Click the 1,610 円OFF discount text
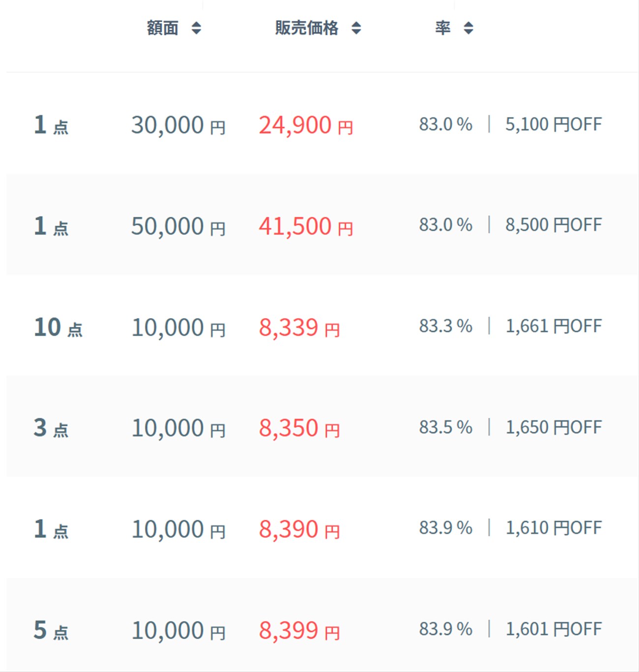Image resolution: width=639 pixels, height=672 pixels. pos(553,528)
